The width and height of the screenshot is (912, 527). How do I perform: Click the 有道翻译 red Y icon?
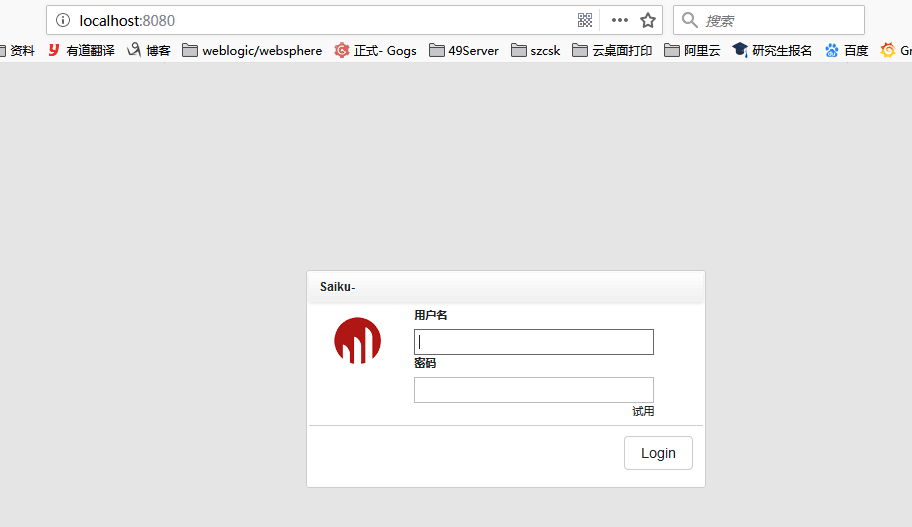pos(54,51)
